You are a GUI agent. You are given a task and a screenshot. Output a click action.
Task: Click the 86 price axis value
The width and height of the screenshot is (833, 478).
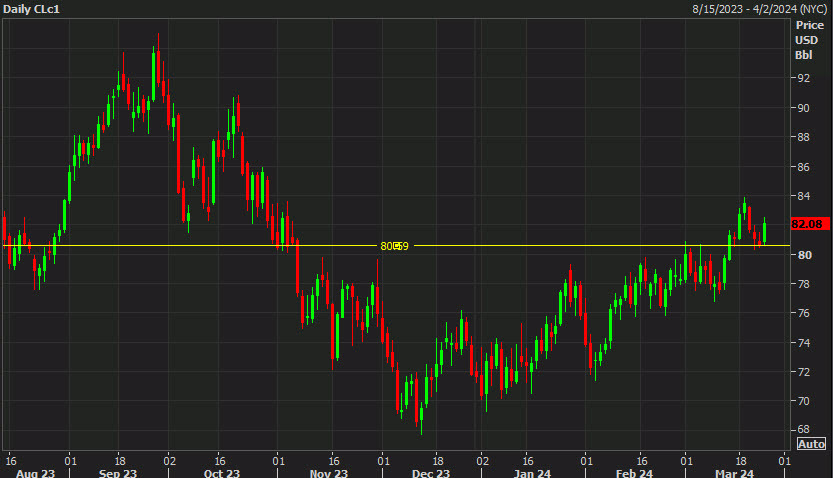click(804, 167)
